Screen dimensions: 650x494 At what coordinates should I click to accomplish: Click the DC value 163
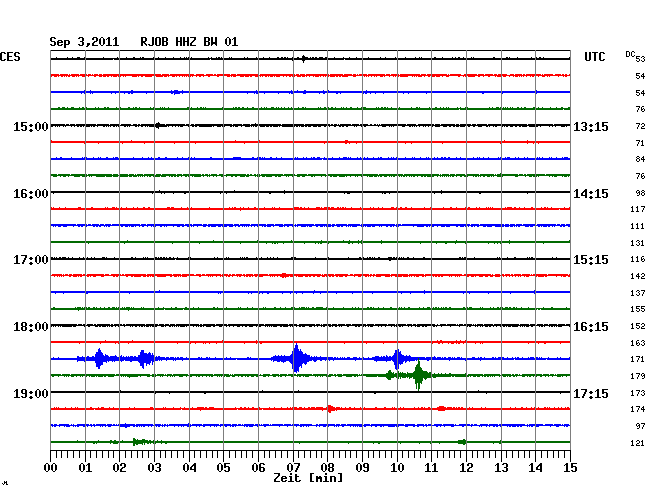point(638,343)
